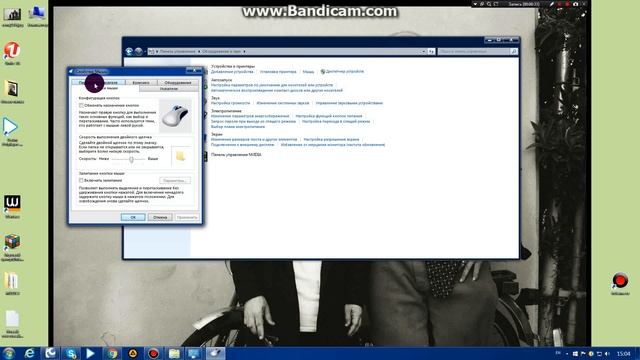The height and width of the screenshot is (360, 640).
Task: Open the red U desktop shortcut
Action: pyautogui.click(x=12, y=53)
